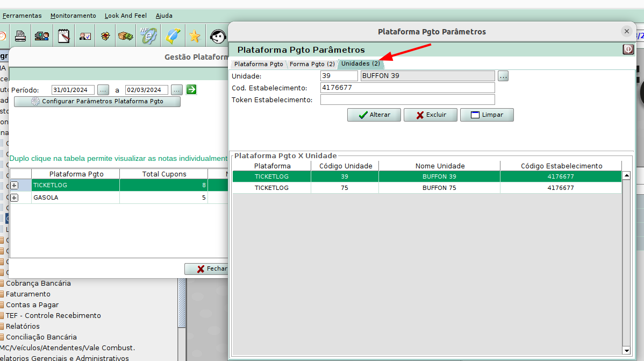Viewport: 644px width, 361px height.
Task: Click the table scrollbar down arrow
Action: 626,350
